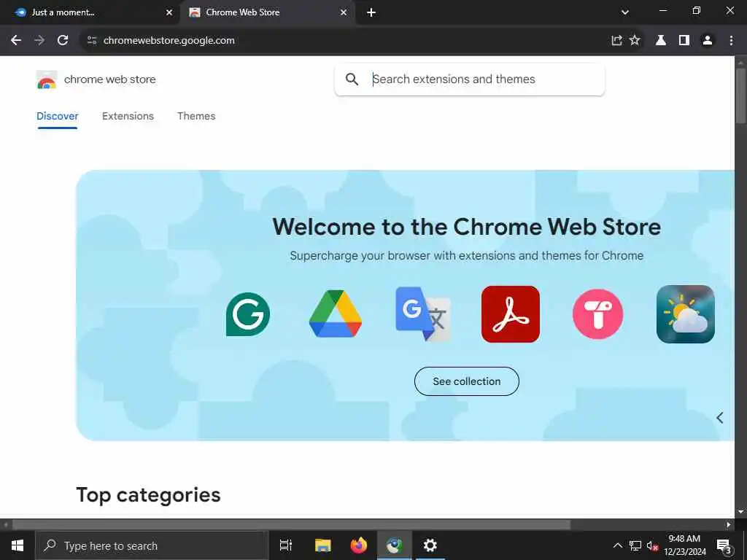Open Chrome Labs flask icon

point(661,41)
